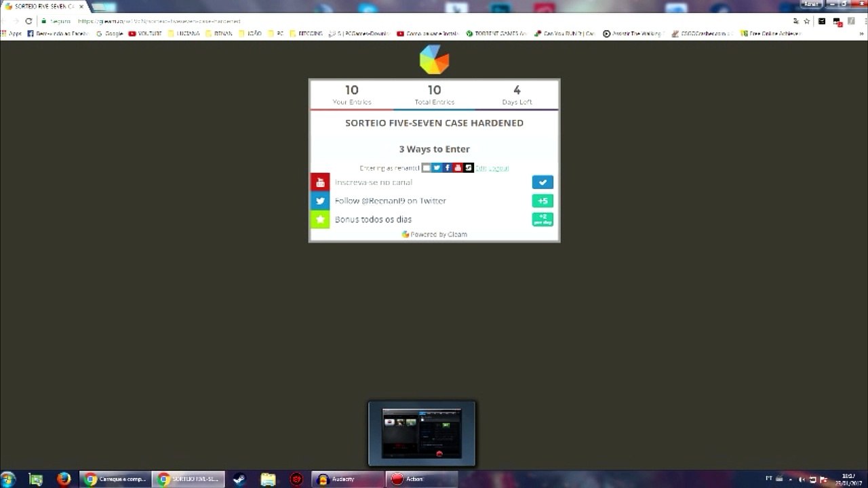Image resolution: width=868 pixels, height=488 pixels.
Task: Click the browser address bar
Action: (x=414, y=21)
